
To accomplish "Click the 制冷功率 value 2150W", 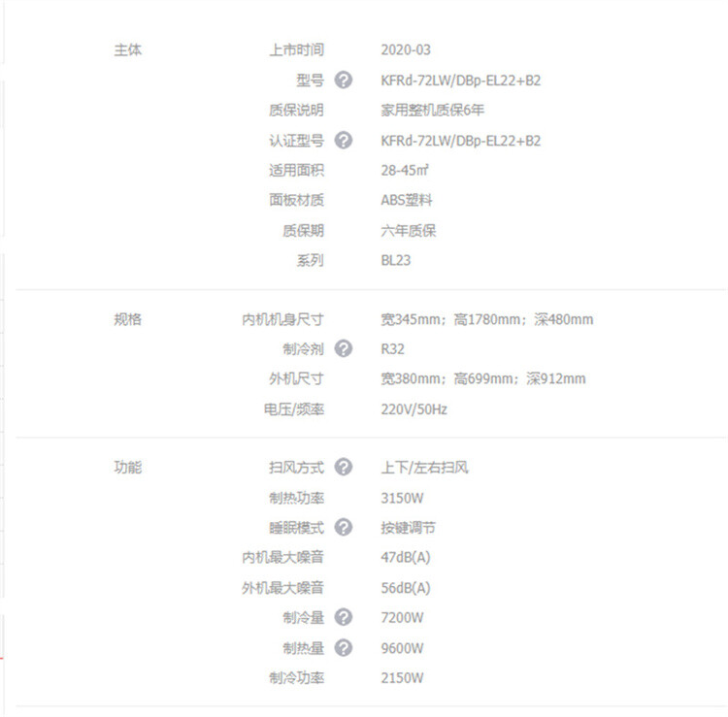I will [x=402, y=677].
